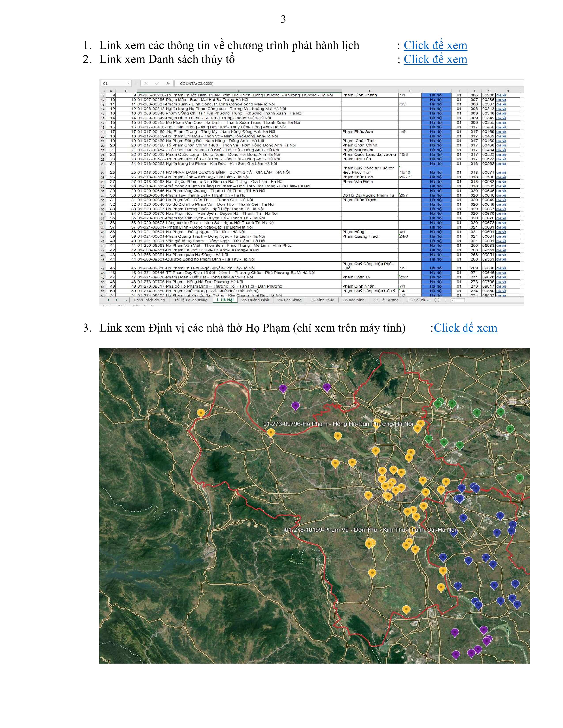Click the horizontal scrollbar beside sheet tabs
This screenshot has width=563, height=728.
(x=460, y=300)
